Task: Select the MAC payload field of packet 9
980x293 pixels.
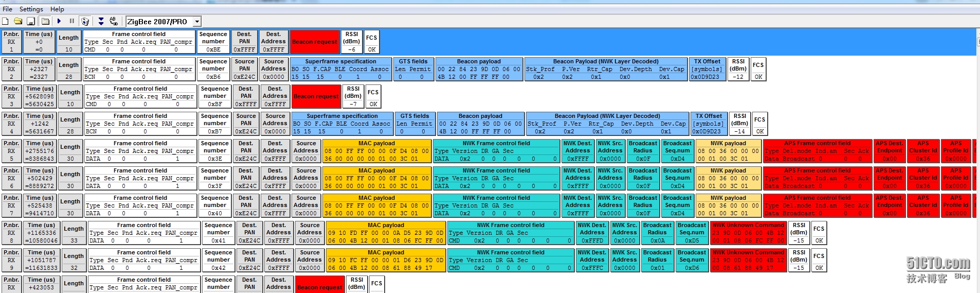Action: [386, 260]
